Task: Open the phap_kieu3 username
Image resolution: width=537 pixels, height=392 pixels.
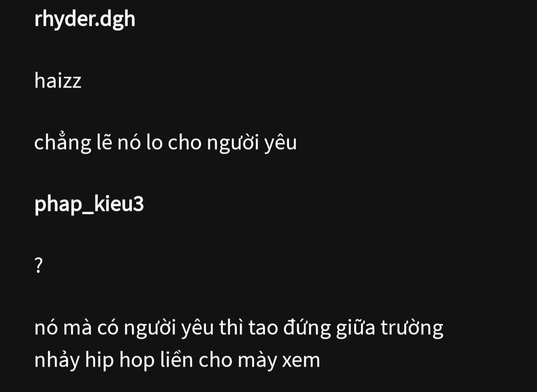Action: click(89, 204)
